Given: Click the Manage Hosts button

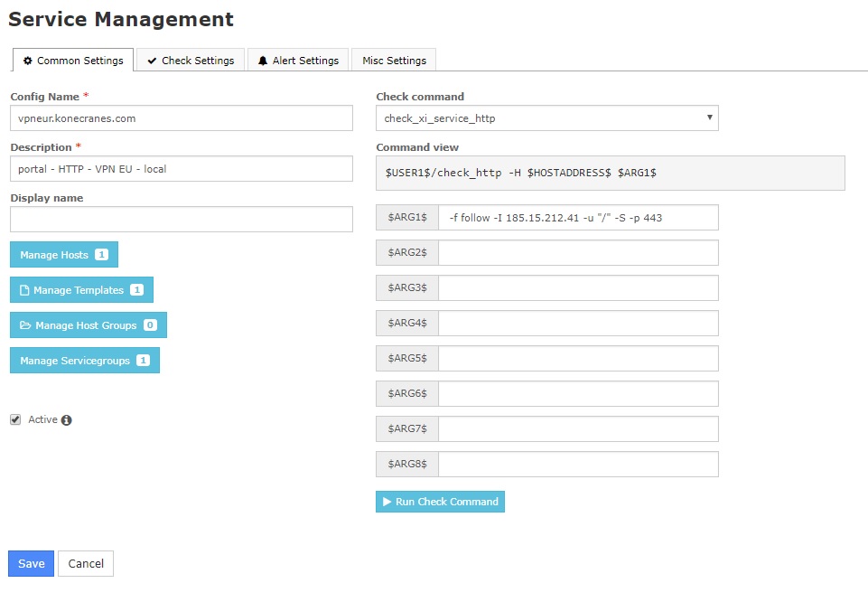Looking at the screenshot, I should [x=64, y=255].
